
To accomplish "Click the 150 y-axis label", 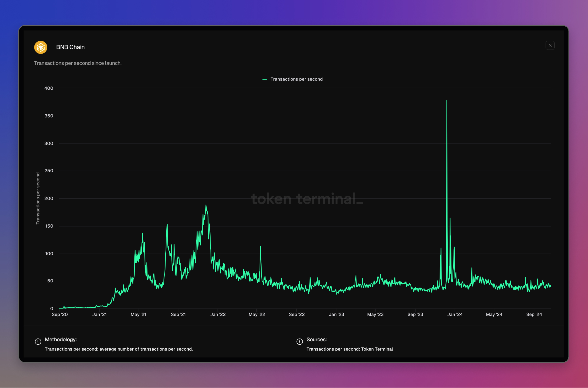I will click(49, 226).
